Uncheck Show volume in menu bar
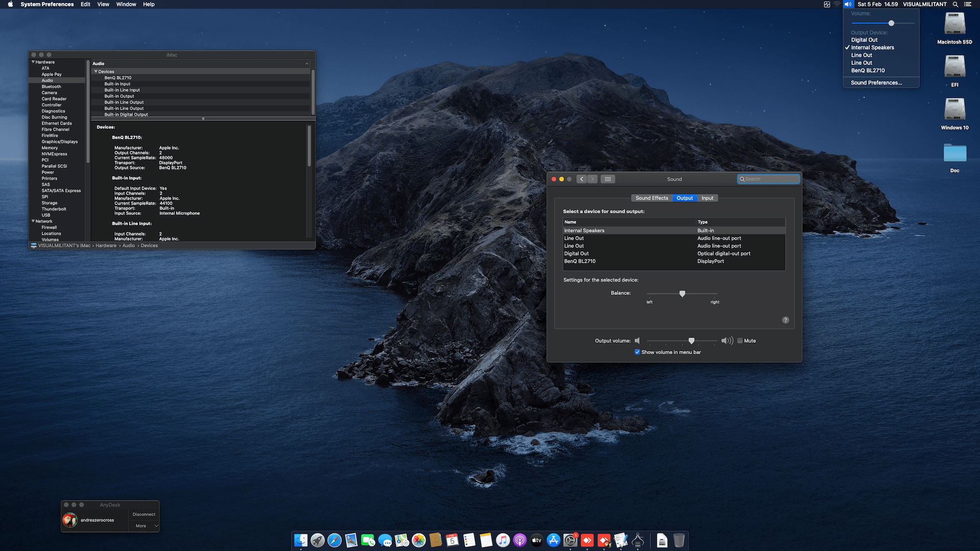The image size is (980, 551). click(x=637, y=352)
